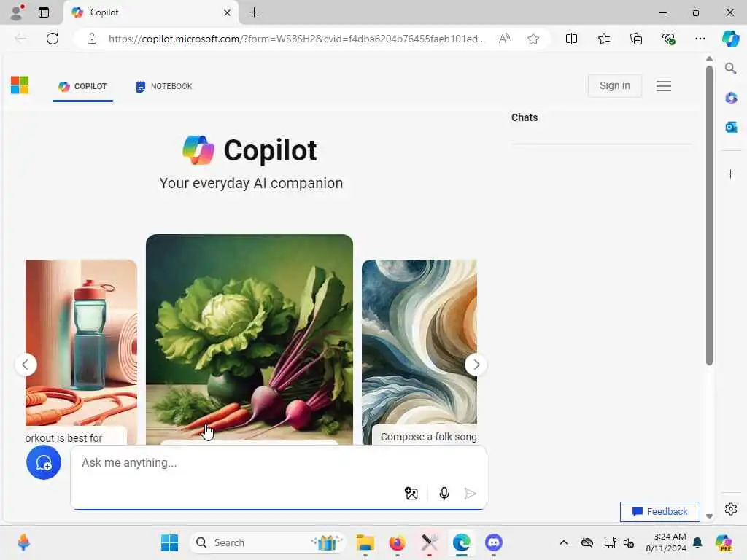Click the Chats heading
Screen dimensions: 747x560
[x=525, y=117]
